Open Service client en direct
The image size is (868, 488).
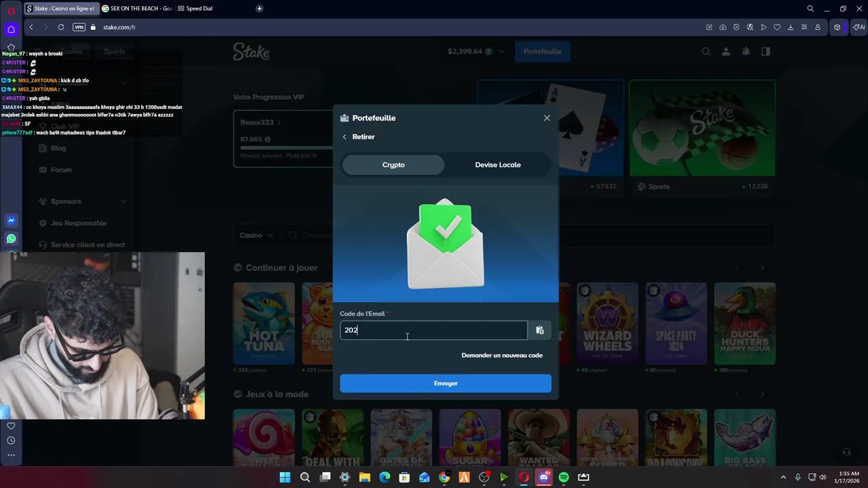[87, 245]
